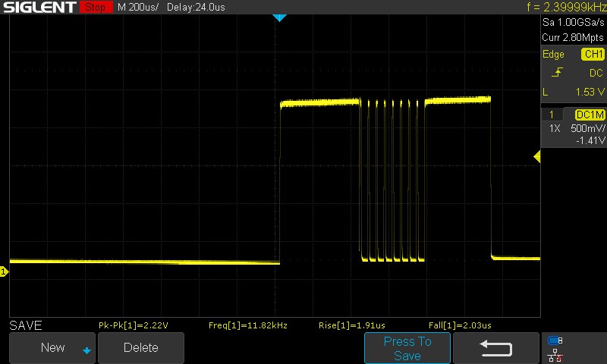Click the network LAN status icon
Screen dimensions: 607x364
555,355
